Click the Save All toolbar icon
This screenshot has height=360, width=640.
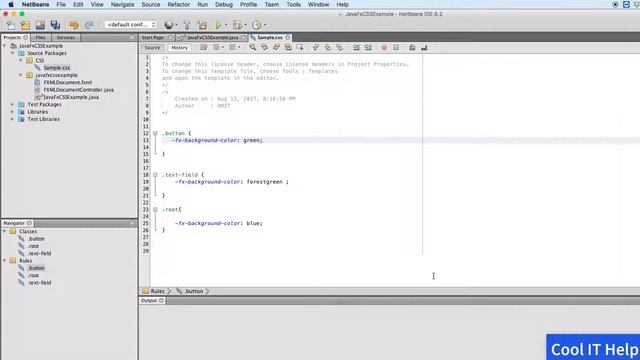tap(55, 25)
